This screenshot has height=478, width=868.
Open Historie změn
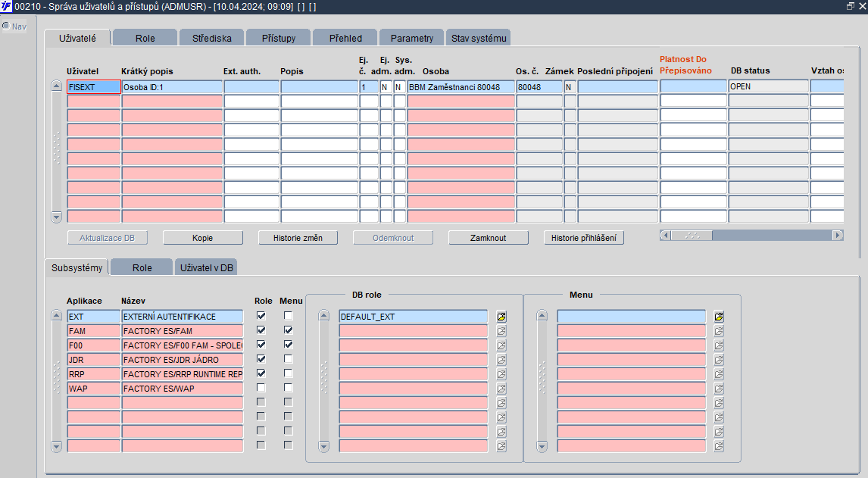(298, 238)
